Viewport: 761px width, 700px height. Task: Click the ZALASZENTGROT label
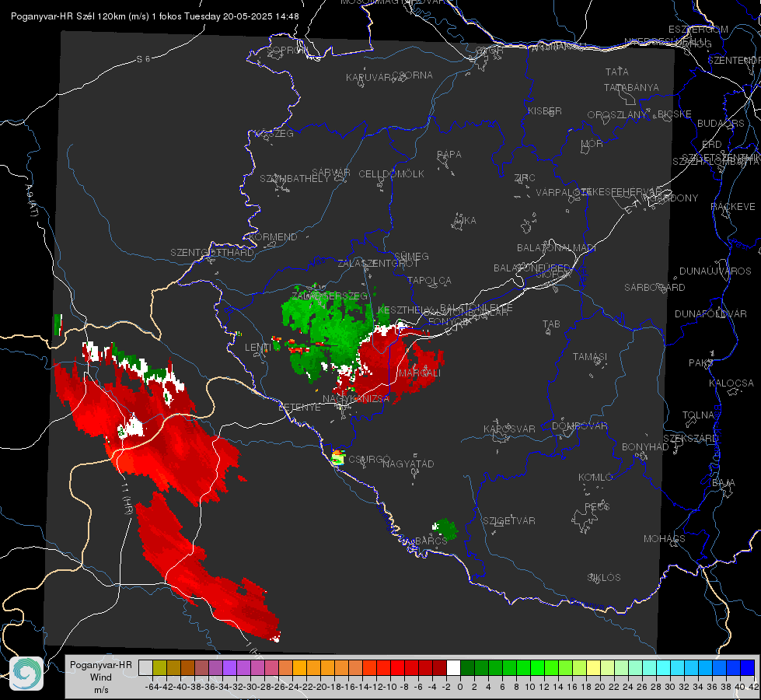[x=378, y=264]
